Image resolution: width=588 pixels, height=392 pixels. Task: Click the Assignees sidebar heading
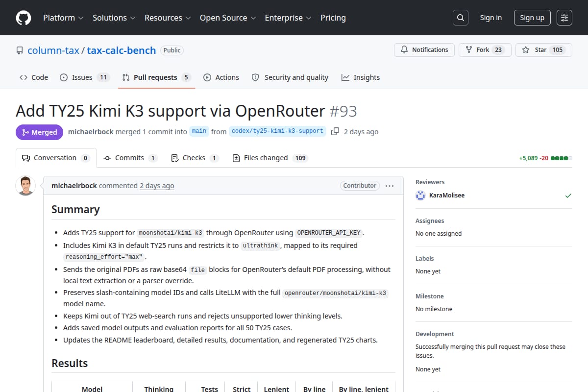[x=430, y=221]
